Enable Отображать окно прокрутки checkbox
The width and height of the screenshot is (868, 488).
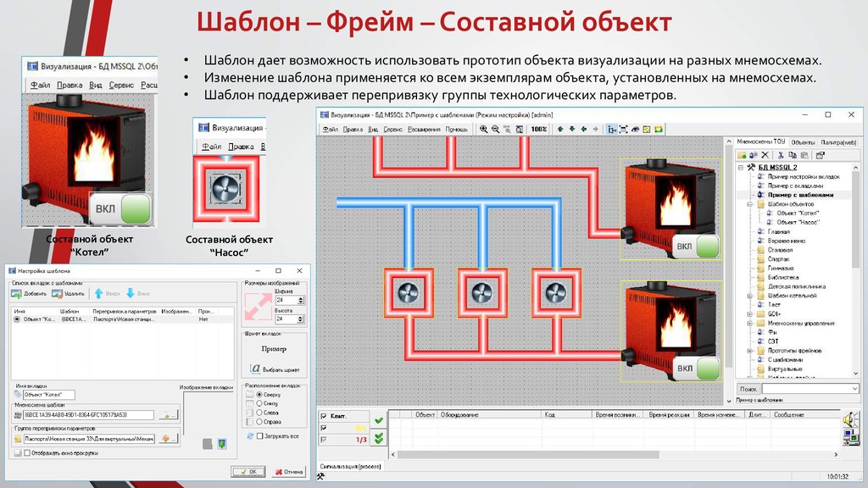[27, 452]
